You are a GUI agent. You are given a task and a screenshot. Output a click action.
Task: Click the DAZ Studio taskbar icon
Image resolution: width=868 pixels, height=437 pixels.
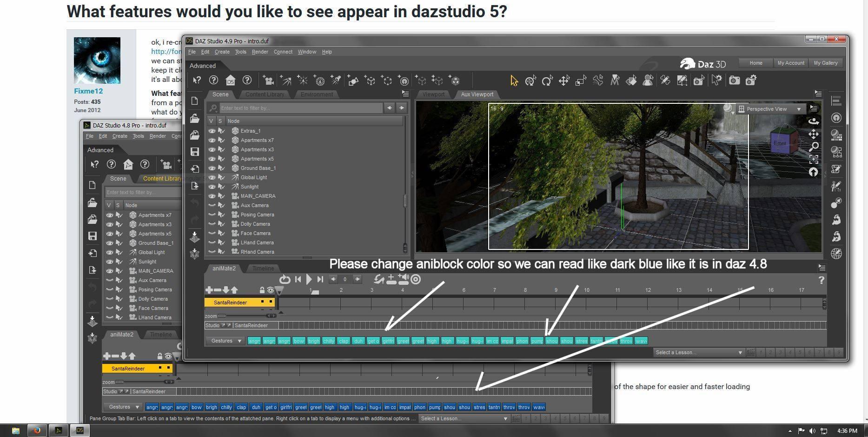tap(80, 430)
